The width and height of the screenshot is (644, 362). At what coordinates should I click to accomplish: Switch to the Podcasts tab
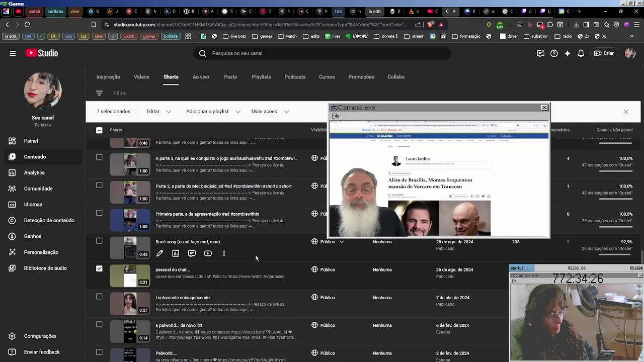(x=295, y=77)
